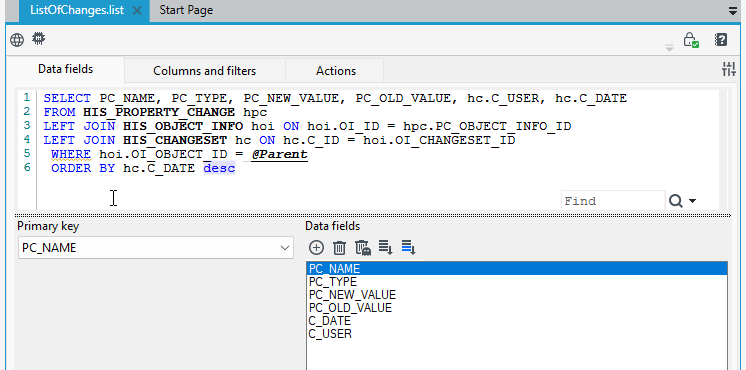Click the ORDER BY clause on line 6
The height and width of the screenshot is (370, 746).
(83, 168)
